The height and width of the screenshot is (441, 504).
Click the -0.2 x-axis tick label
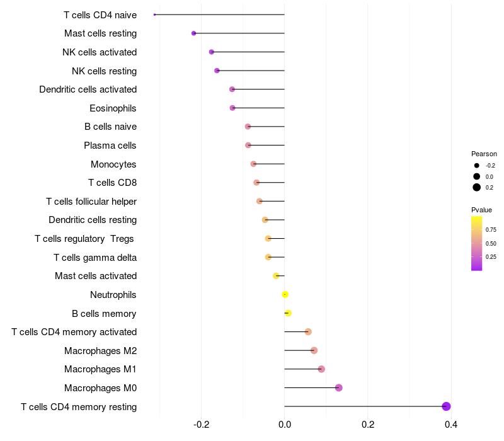(201, 425)
